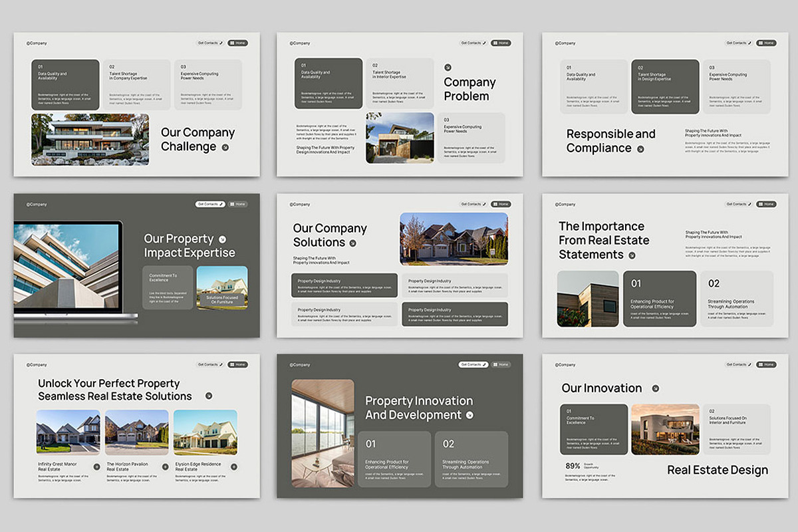Select building photo on Real Estate Statements slide
Image resolution: width=798 pixels, height=532 pixels.
(588, 299)
